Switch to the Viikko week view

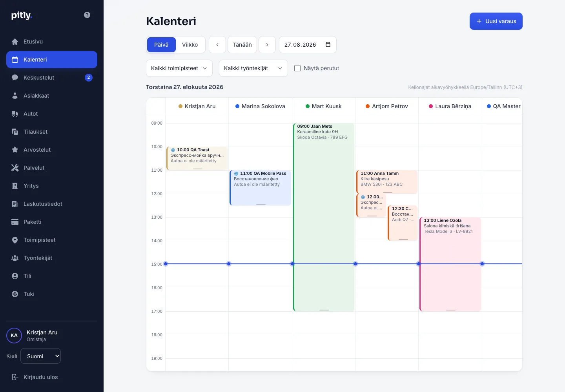(x=190, y=45)
